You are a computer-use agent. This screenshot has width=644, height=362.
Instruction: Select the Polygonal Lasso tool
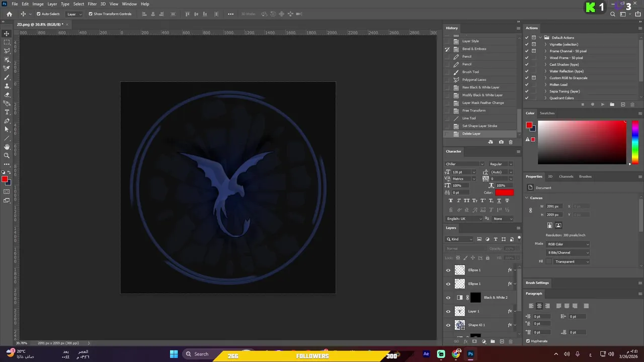pyautogui.click(x=7, y=51)
